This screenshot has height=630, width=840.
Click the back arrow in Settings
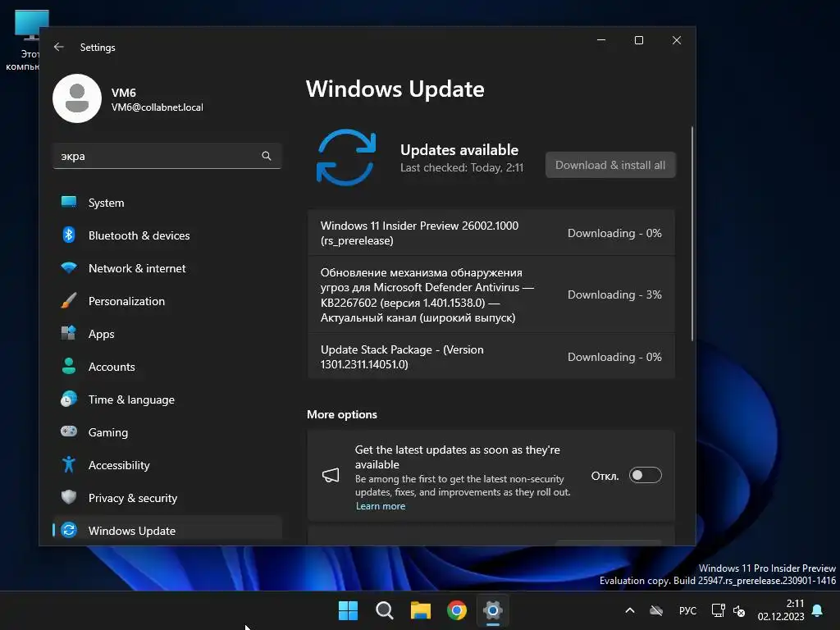pos(59,47)
